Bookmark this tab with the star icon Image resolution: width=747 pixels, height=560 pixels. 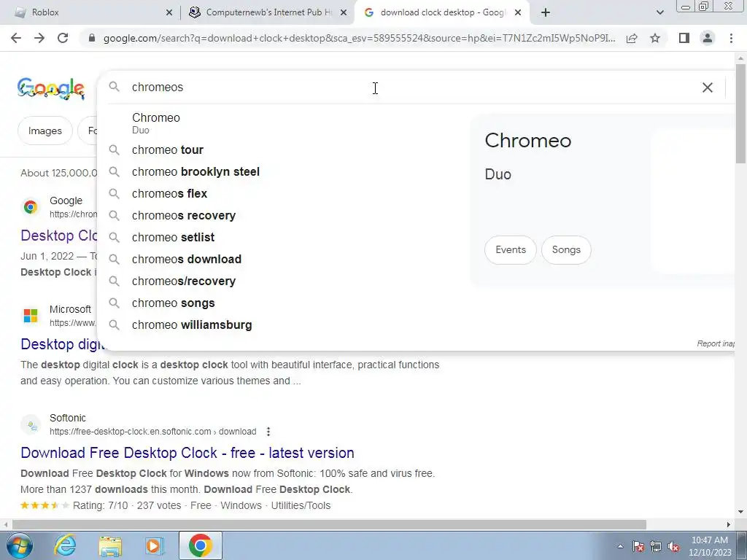(x=655, y=38)
